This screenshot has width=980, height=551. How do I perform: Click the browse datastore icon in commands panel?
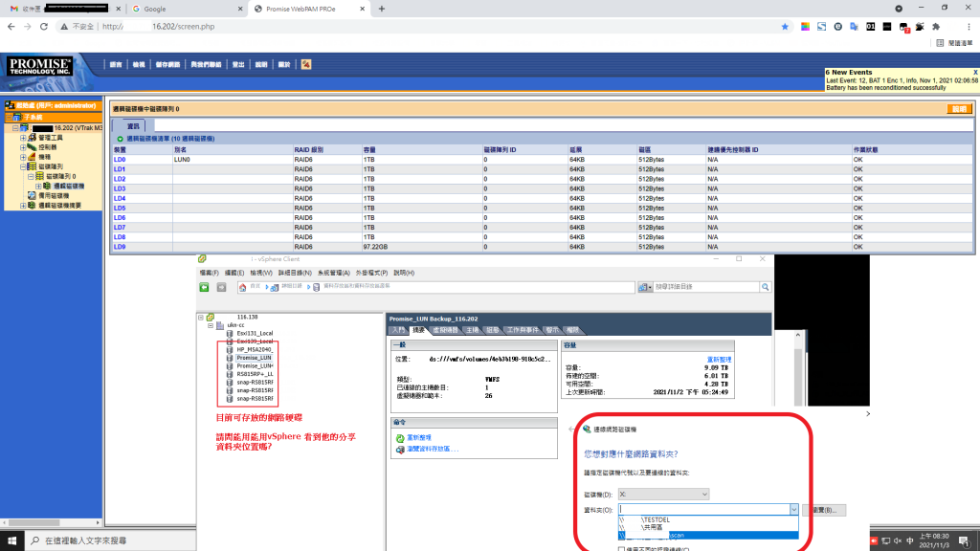click(400, 450)
